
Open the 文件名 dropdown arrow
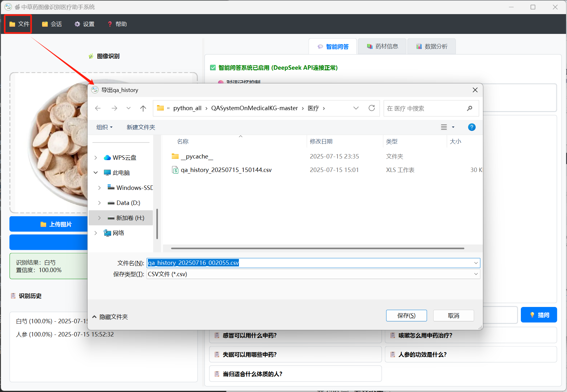coord(476,263)
